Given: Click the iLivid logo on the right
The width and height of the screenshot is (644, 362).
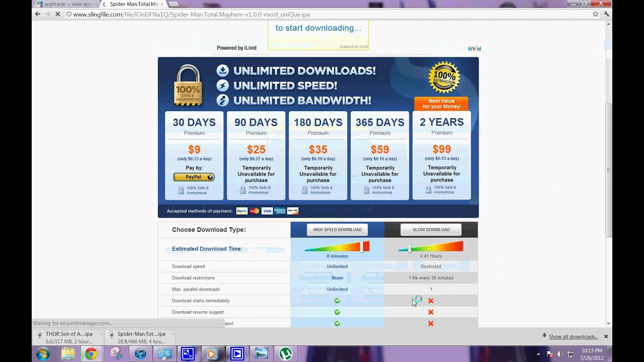Looking at the screenshot, I should [x=474, y=49].
